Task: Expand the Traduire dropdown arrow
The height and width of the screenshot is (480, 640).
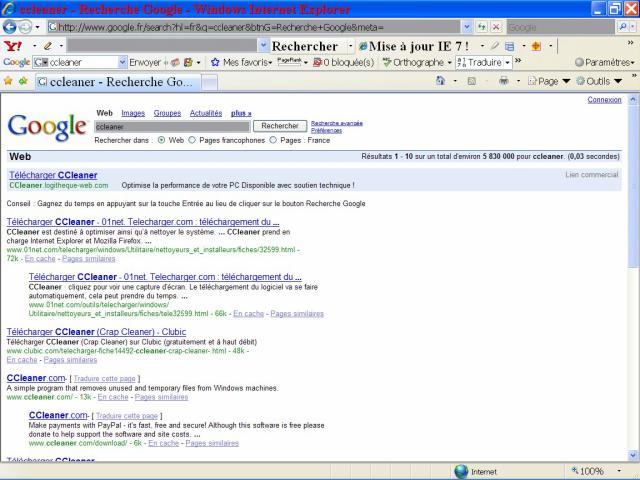Action: tap(507, 63)
